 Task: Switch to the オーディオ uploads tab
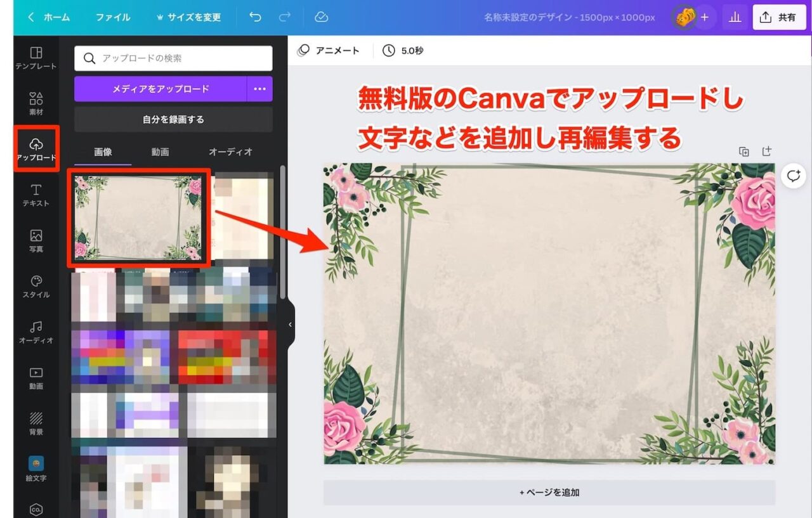click(231, 152)
